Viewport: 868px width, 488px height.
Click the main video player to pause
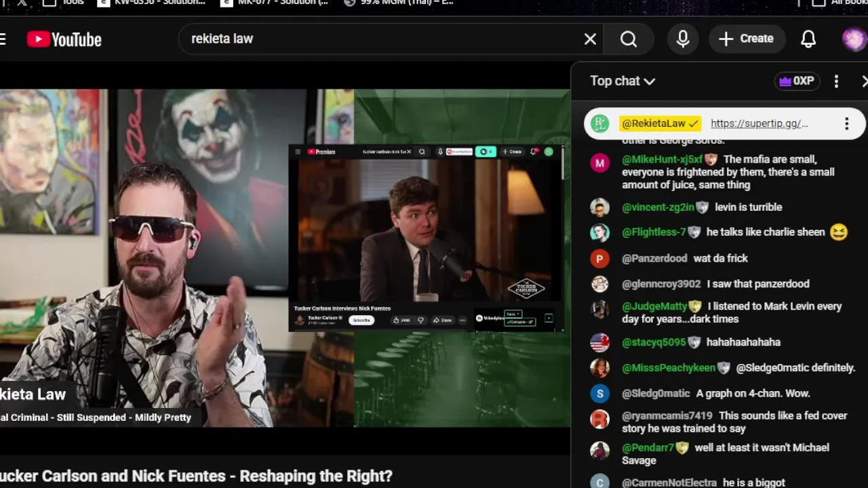point(285,258)
